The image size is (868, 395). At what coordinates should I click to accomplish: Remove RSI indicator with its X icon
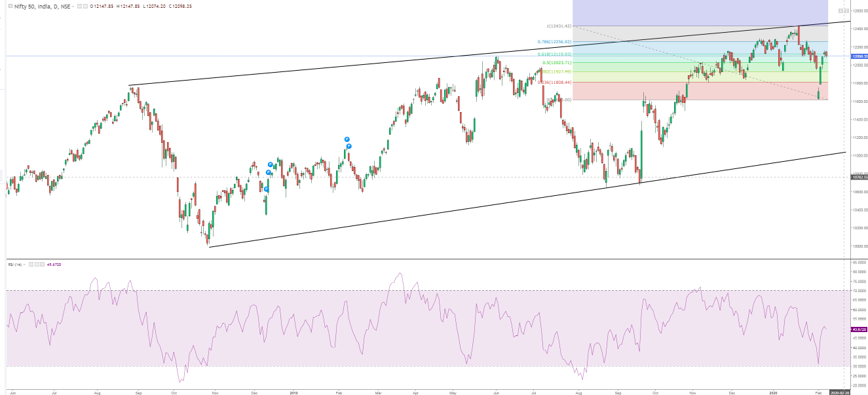42,265
